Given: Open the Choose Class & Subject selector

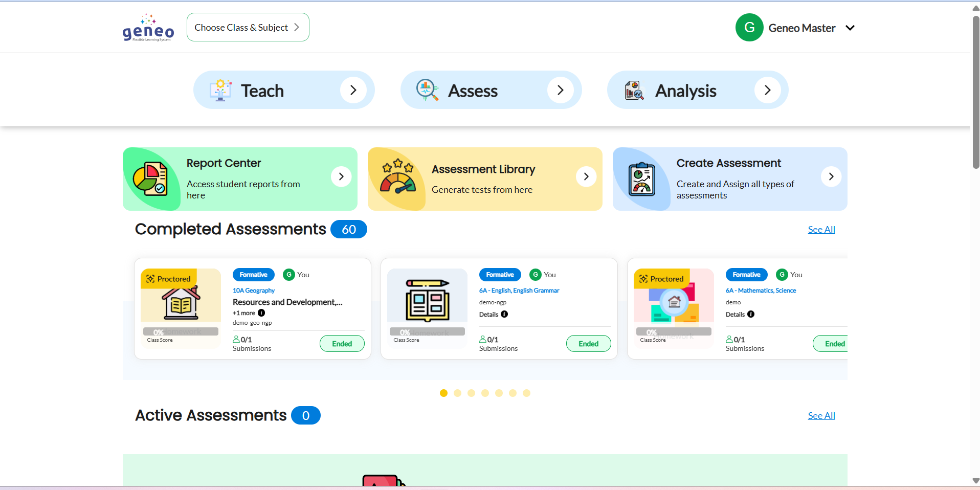Looking at the screenshot, I should pyautogui.click(x=248, y=27).
